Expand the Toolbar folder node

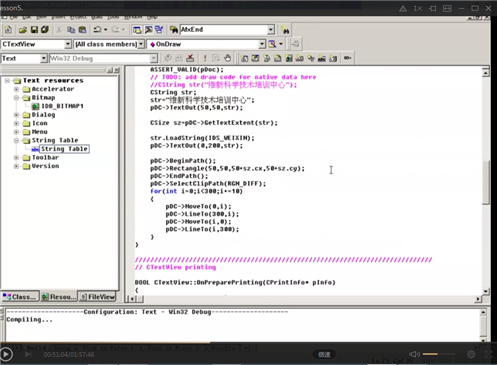16,157
